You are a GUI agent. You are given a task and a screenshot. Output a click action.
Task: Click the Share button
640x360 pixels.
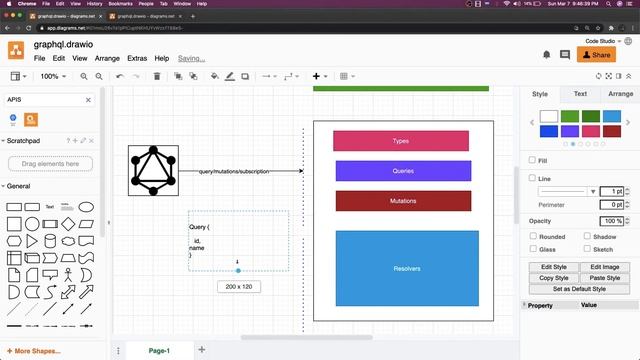596,55
